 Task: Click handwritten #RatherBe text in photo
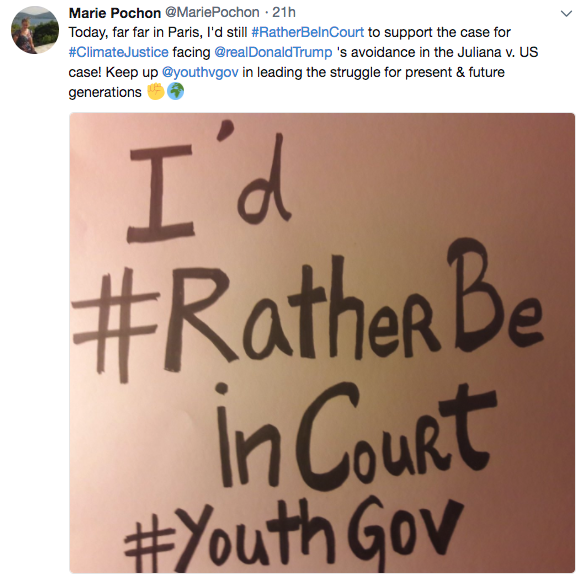coord(307,311)
